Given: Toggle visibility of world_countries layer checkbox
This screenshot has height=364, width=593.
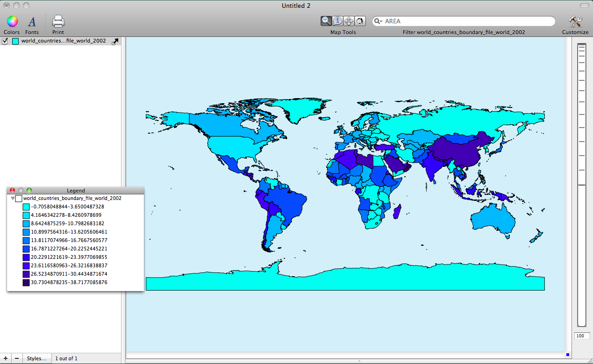Looking at the screenshot, I should pos(5,41).
